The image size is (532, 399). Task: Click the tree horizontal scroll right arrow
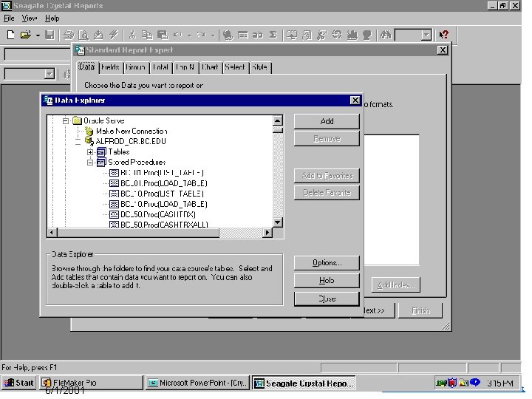click(267, 233)
